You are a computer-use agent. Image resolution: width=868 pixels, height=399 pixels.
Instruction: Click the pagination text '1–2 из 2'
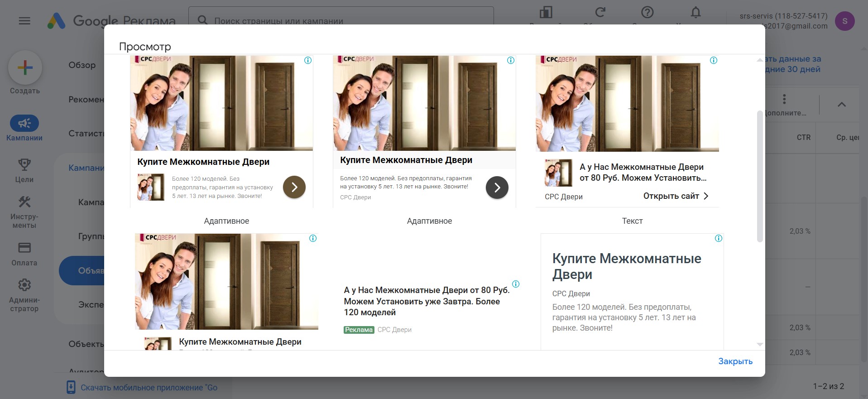tap(829, 386)
